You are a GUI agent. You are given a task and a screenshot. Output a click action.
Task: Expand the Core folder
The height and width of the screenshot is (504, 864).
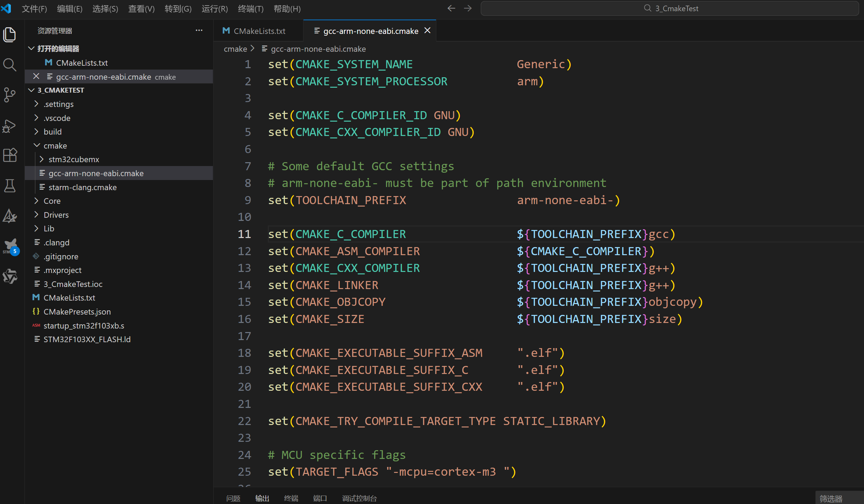pyautogui.click(x=36, y=201)
